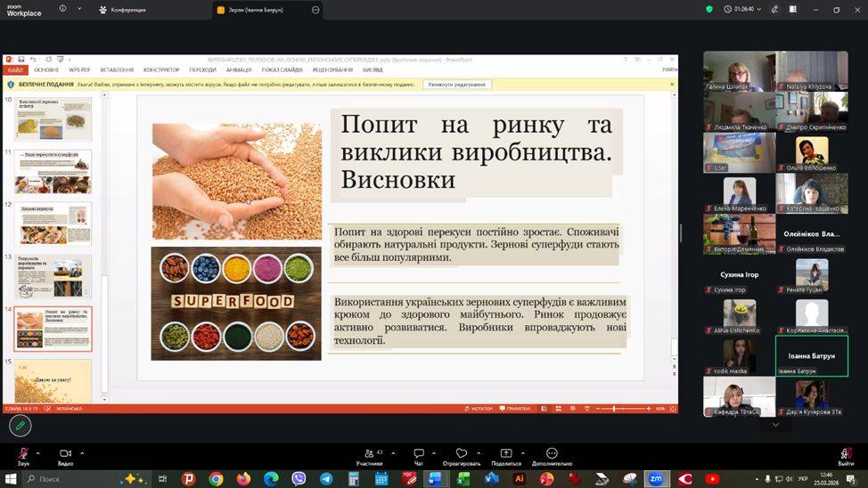Adjust the PowerPoint zoom slider in status bar

click(x=615, y=409)
